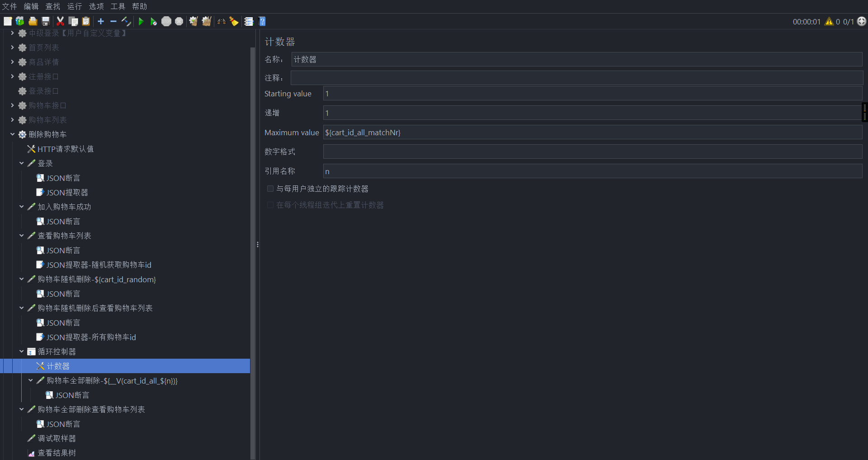The image size is (868, 460).
Task: Click the 名称 name field
Action: tap(577, 59)
